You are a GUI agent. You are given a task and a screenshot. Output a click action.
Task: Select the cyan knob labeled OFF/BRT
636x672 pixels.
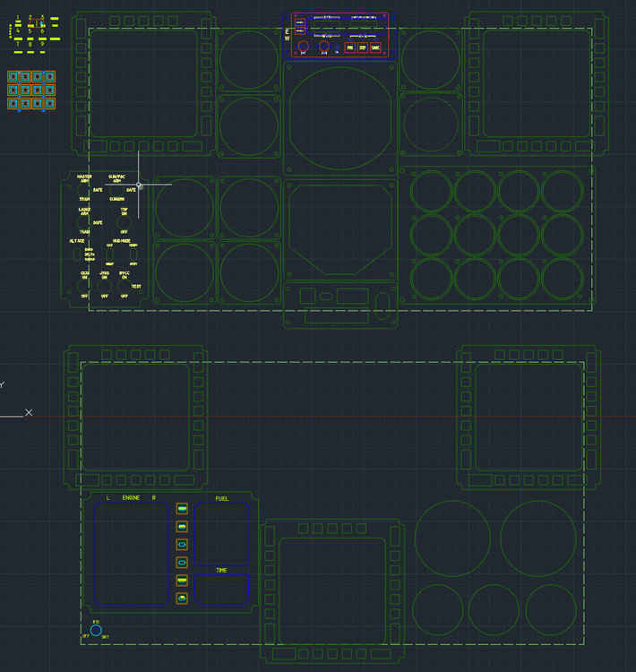coord(96,630)
